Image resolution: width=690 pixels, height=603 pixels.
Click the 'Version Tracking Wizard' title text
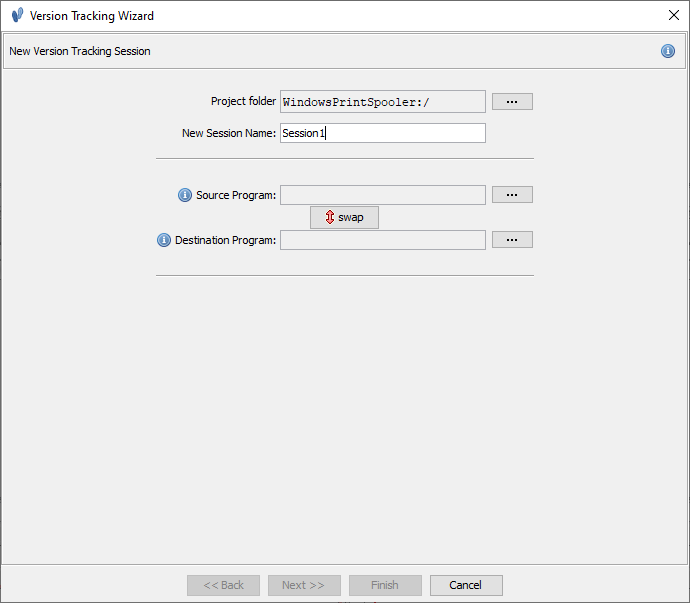[92, 16]
